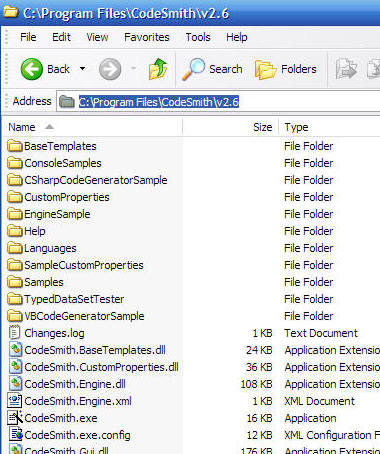This screenshot has width=380, height=454.
Task: Open the Favorites menu
Action: [x=147, y=37]
